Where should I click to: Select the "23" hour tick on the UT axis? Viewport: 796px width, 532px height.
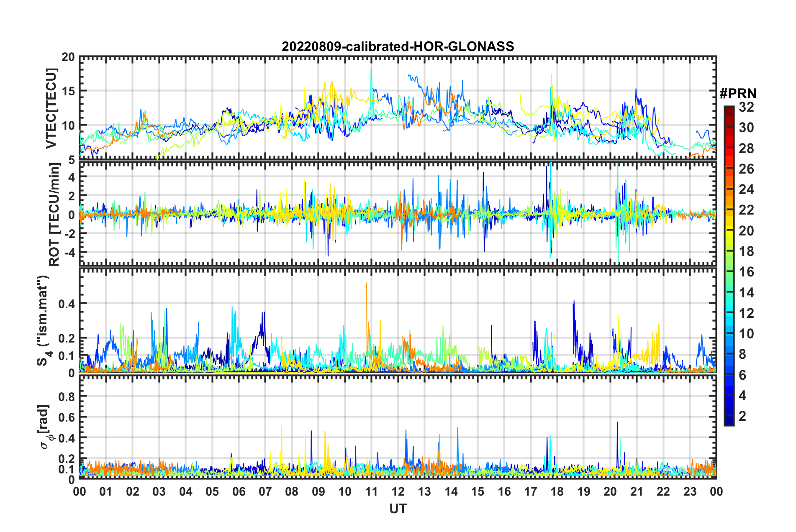[690, 491]
